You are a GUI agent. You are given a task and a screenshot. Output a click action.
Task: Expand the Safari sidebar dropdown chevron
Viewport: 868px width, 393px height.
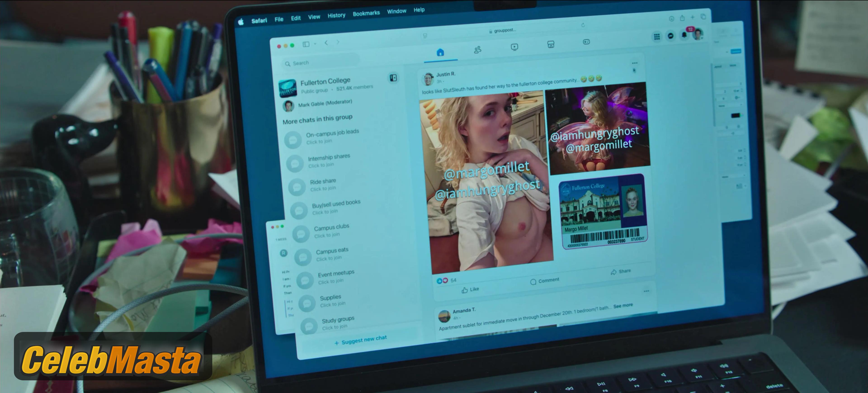coord(315,44)
